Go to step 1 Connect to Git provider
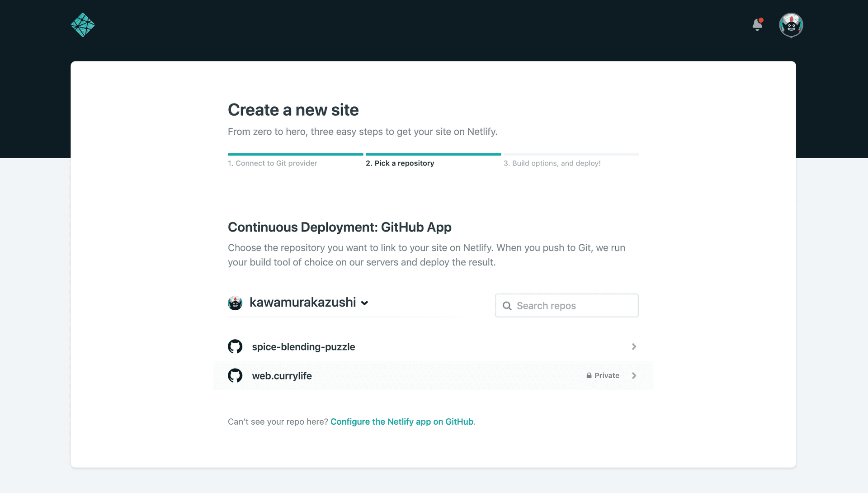 (x=273, y=163)
